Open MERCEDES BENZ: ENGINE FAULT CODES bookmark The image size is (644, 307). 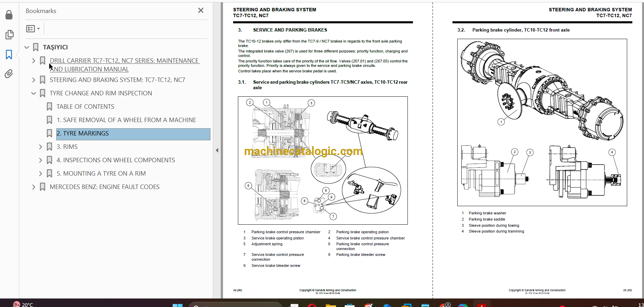(x=105, y=187)
